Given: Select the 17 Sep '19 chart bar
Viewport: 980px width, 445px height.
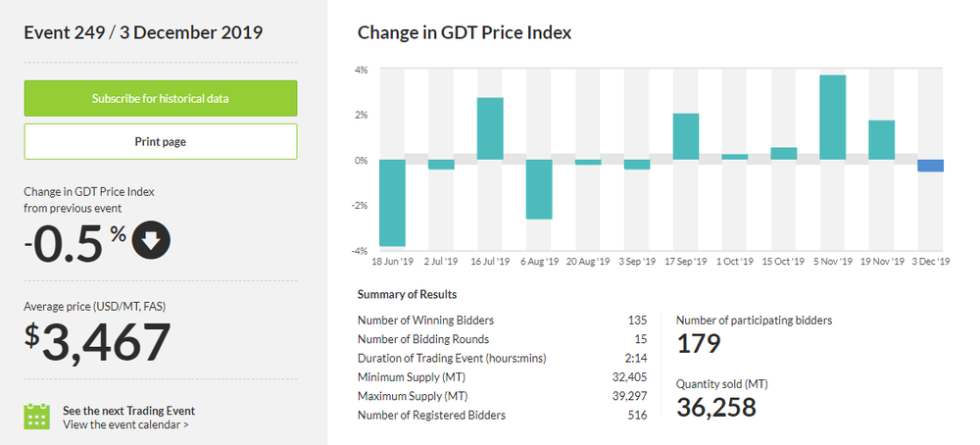Looking at the screenshot, I should [x=686, y=136].
